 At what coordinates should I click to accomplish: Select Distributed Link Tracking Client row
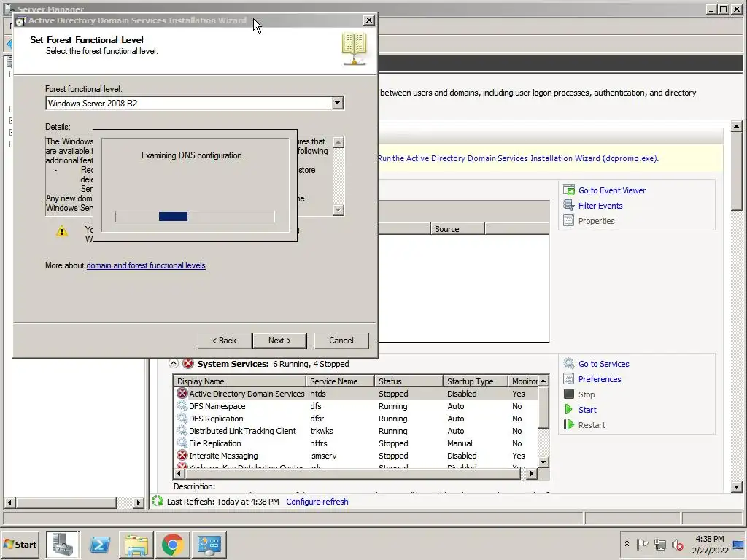(356, 431)
